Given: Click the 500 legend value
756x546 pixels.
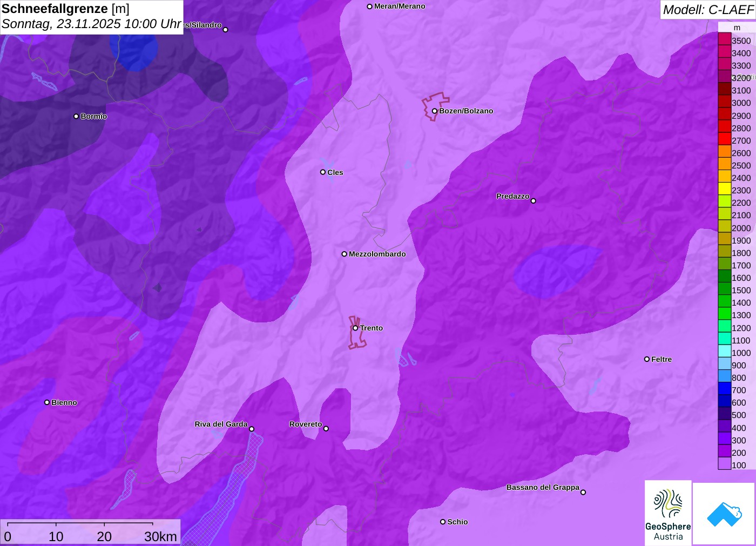Looking at the screenshot, I should tap(739, 415).
